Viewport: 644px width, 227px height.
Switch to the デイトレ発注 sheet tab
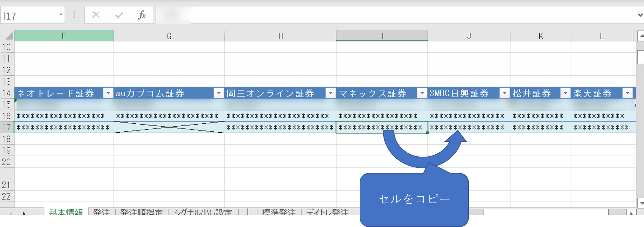tap(327, 212)
